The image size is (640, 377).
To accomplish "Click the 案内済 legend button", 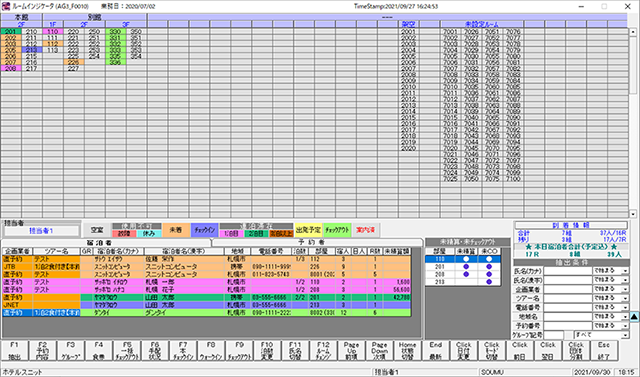I will (365, 230).
